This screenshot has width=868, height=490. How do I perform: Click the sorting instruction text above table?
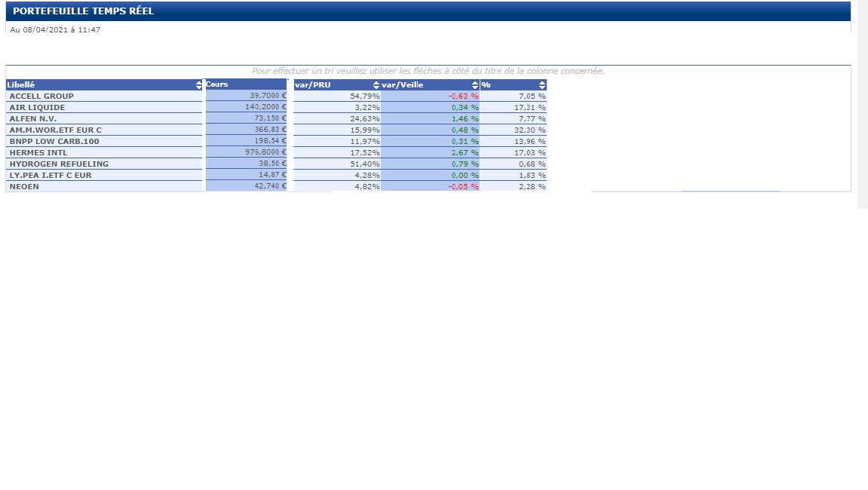[x=428, y=71]
